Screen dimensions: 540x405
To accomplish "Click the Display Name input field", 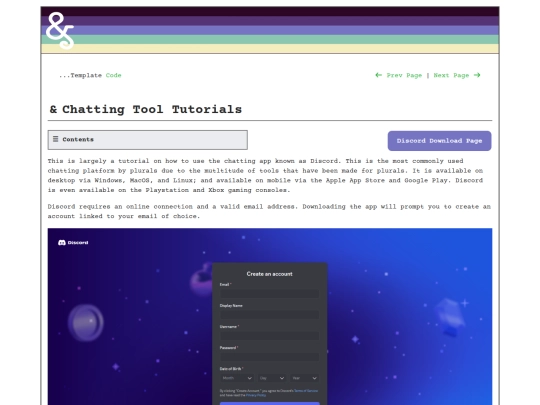I will tap(270, 314).
